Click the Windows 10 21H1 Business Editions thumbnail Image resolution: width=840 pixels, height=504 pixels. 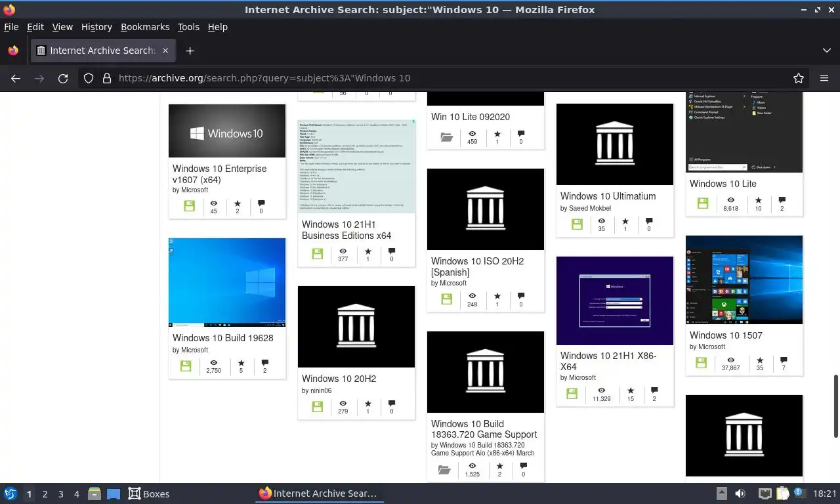(x=356, y=167)
